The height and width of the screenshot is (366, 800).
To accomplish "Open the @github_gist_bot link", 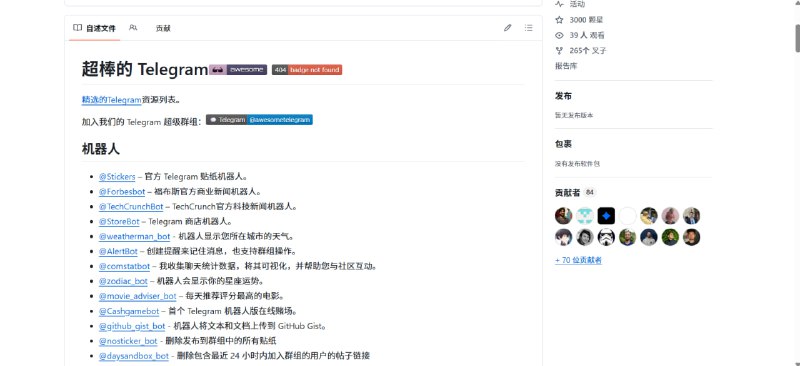I will (x=132, y=326).
